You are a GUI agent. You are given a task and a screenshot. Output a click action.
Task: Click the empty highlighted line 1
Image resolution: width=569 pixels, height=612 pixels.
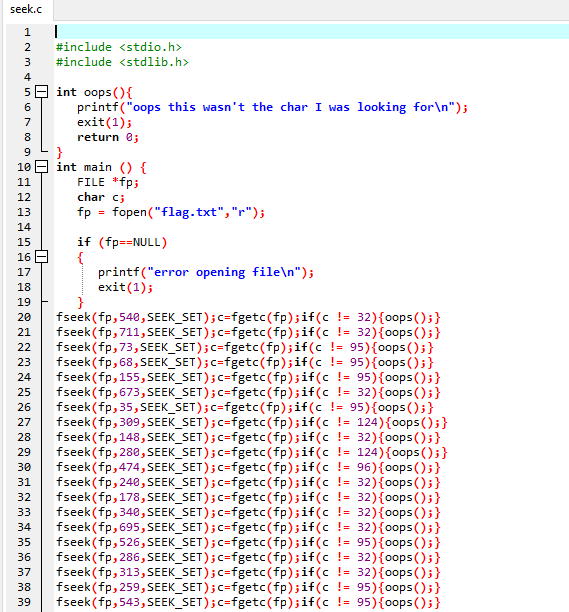pyautogui.click(x=311, y=32)
